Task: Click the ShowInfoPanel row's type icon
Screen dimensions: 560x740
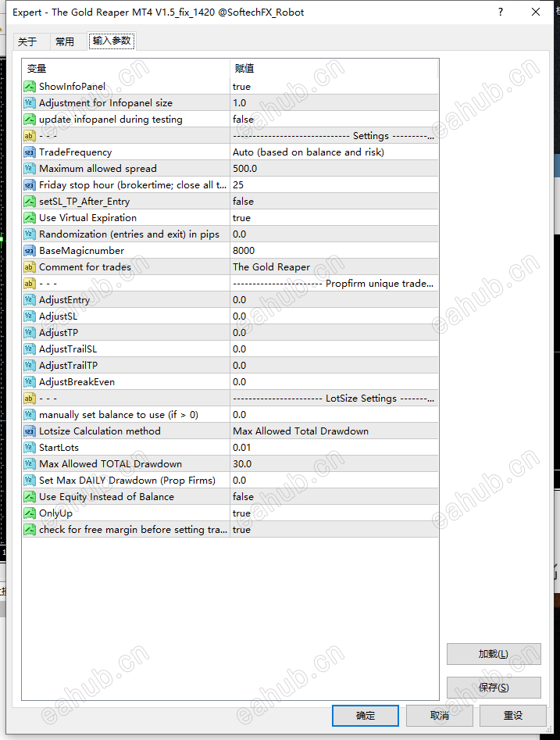Action: click(30, 87)
